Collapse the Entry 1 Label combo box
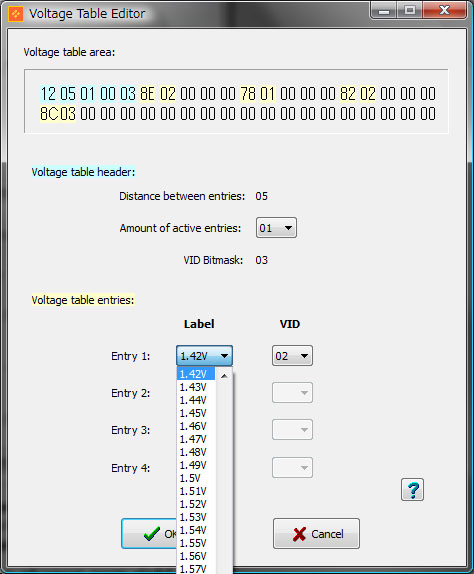Screen dimensions: 474x574 point(204,355)
